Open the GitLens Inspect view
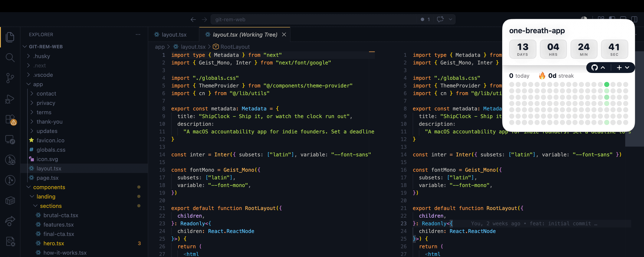 10,160
